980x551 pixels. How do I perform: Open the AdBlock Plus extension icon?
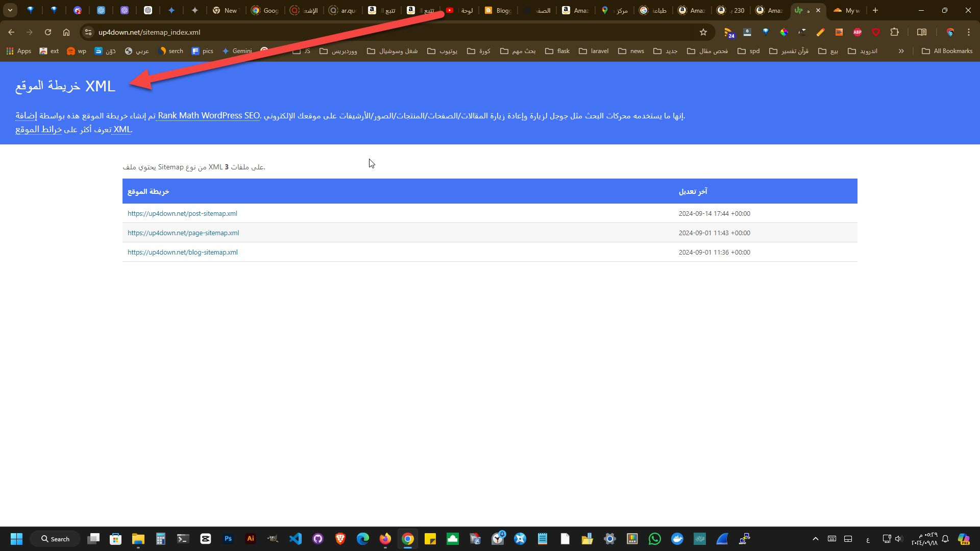(x=857, y=32)
